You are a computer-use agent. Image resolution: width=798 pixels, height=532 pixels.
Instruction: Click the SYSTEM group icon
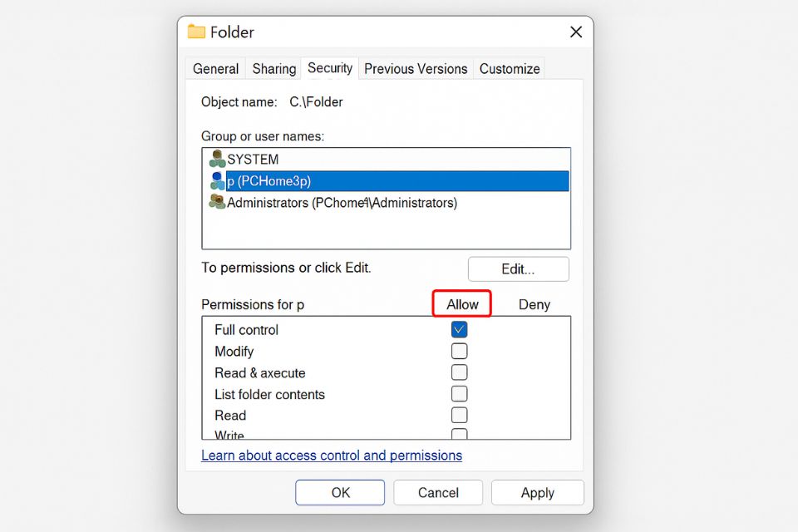click(217, 159)
